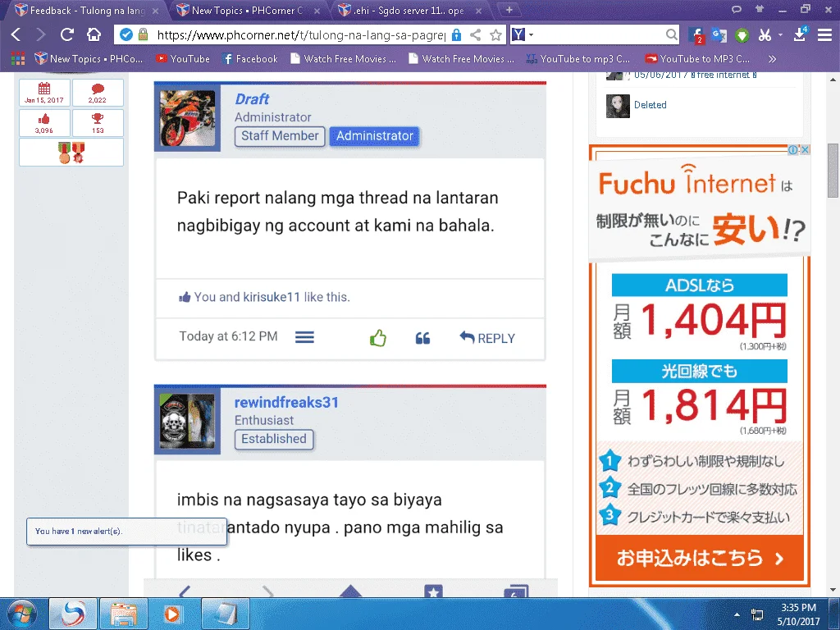Click the Deleted user link in sidebar
Image resolution: width=840 pixels, height=630 pixels.
651,105
